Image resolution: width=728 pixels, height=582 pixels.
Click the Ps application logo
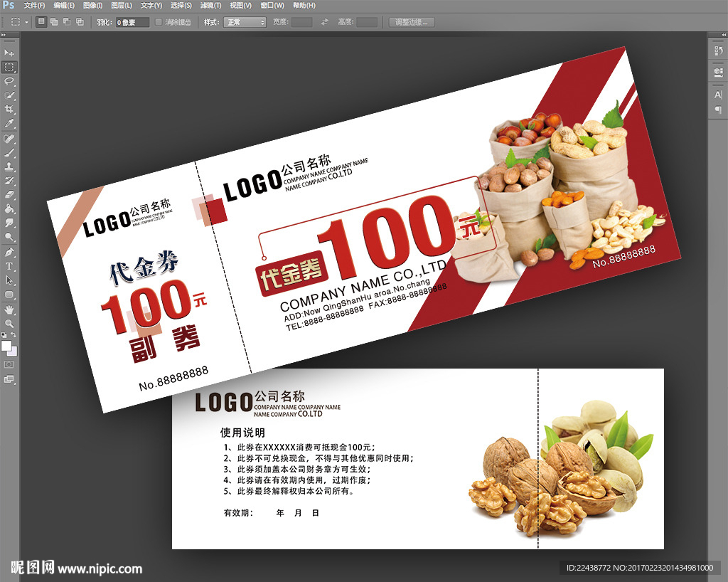pos(9,5)
